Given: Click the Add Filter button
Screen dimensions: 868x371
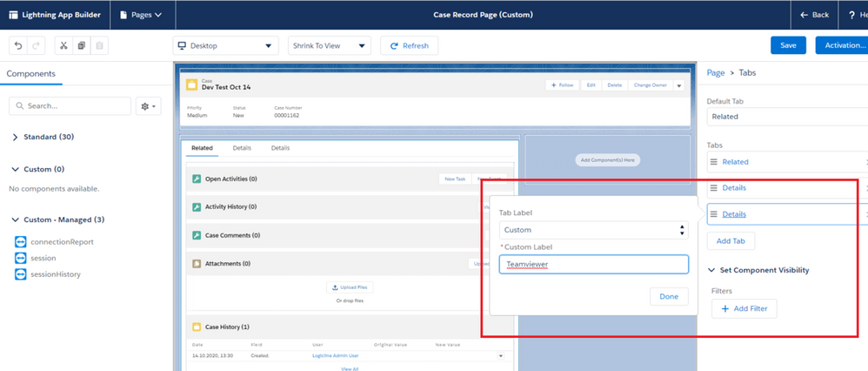Looking at the screenshot, I should click(x=744, y=308).
